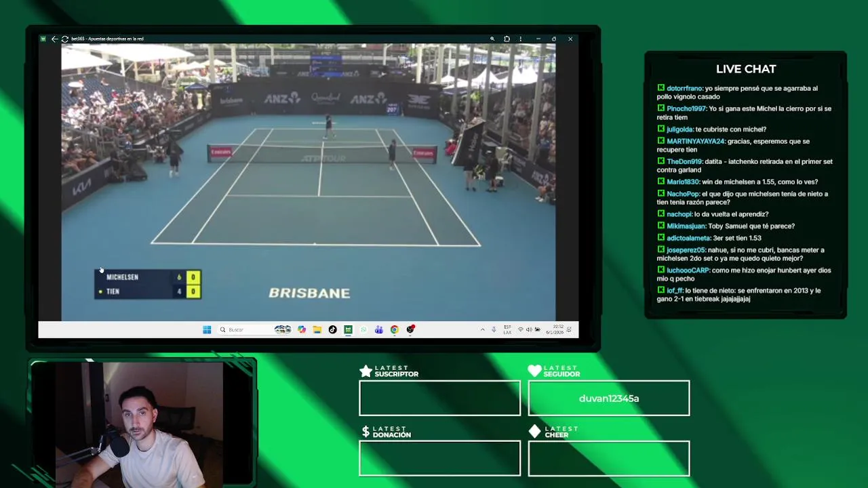Click the Latest Cheer diamond icon
The height and width of the screenshot is (488, 868).
pos(534,431)
